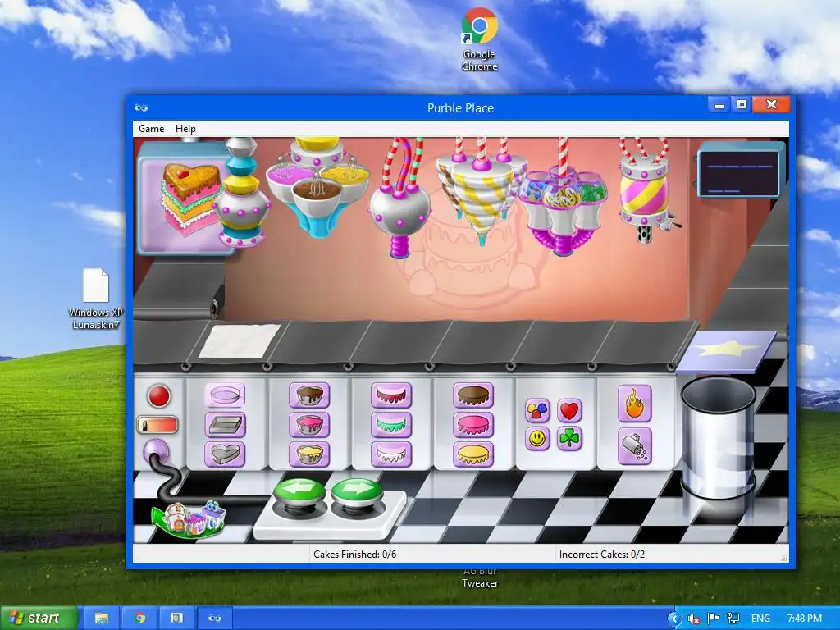Apply the chocolate brown icing button
The image size is (840, 630).
pos(473,395)
